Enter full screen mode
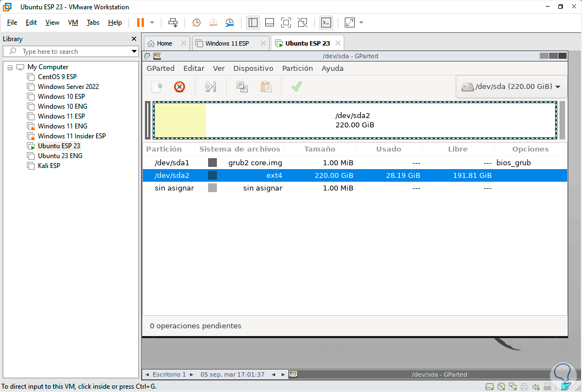Viewport: 582px width, 392px height. (x=286, y=23)
